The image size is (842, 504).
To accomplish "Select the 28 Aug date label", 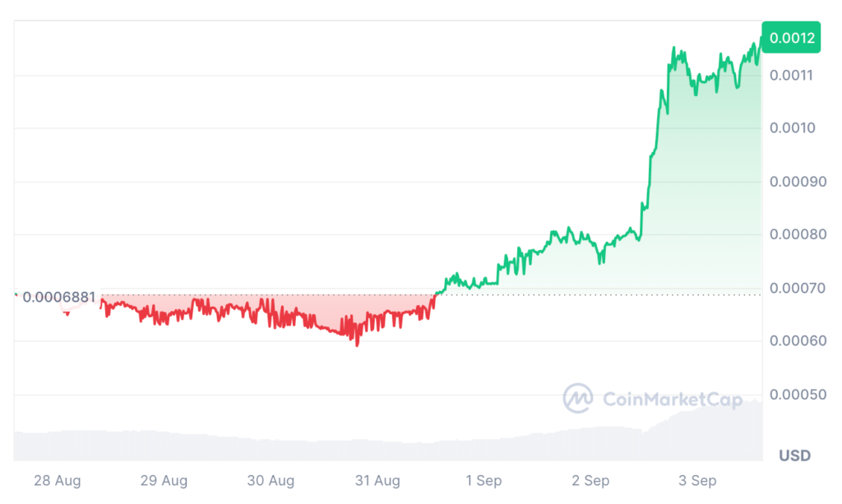I will click(x=58, y=481).
